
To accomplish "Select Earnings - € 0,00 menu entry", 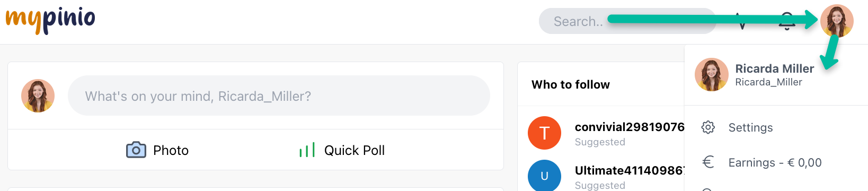I will click(x=775, y=162).
